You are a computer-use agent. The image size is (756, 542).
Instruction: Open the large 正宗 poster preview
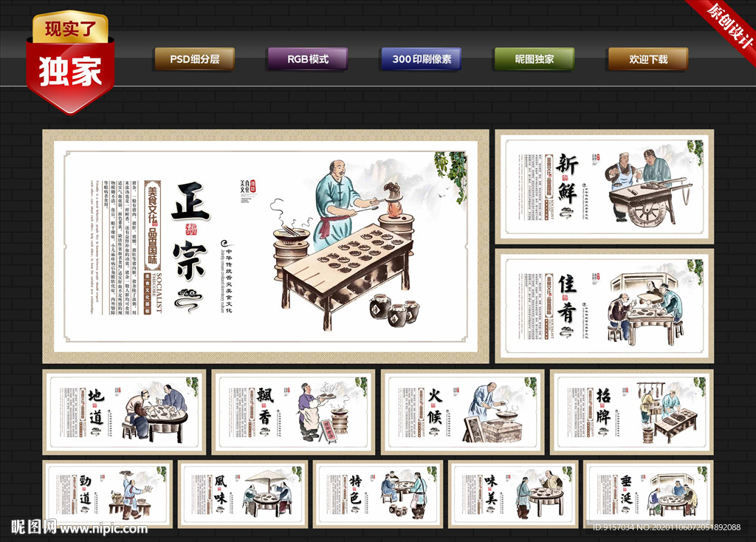(266, 247)
